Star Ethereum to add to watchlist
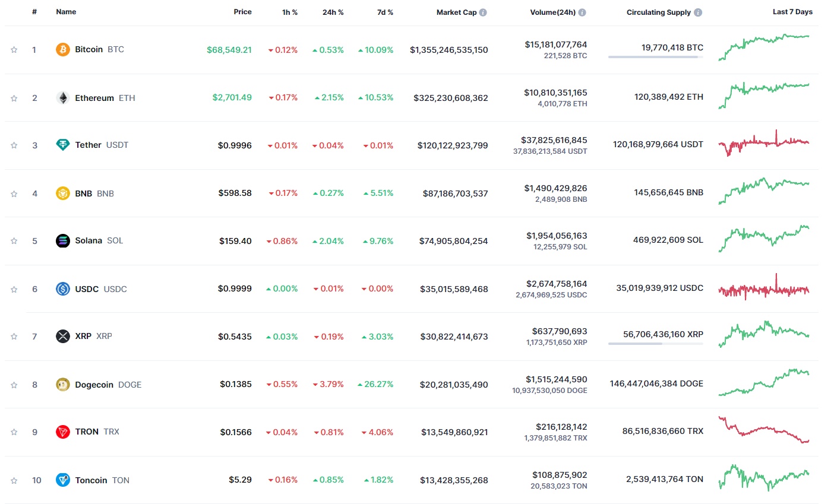Image resolution: width=834 pixels, height=504 pixels. 14,98
